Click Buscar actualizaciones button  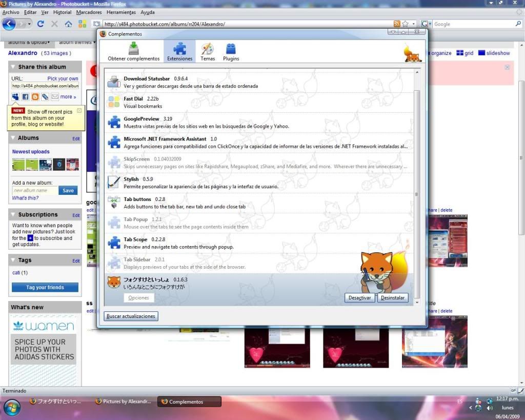click(131, 316)
